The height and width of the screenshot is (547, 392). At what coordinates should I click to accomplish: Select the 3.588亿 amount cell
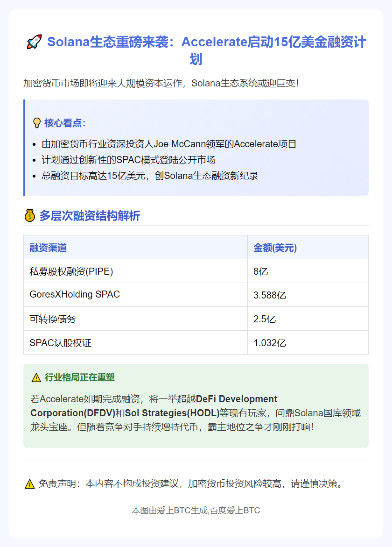tap(308, 295)
